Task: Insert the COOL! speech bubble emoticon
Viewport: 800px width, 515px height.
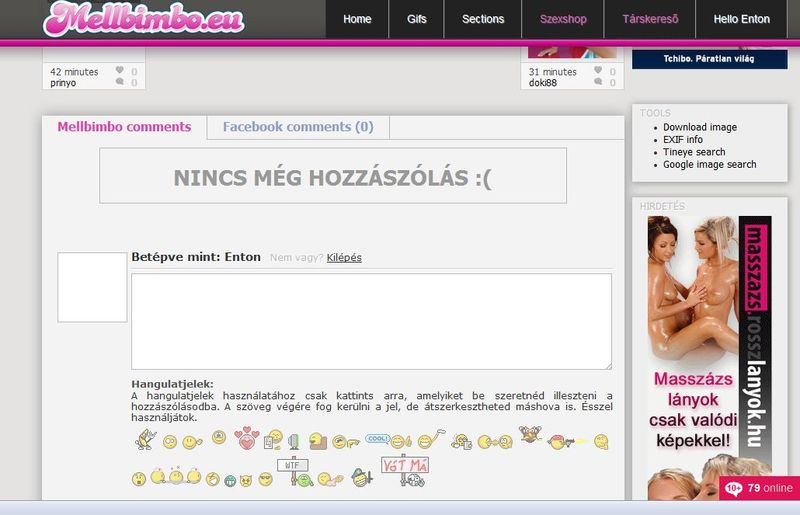Action: pos(389,440)
